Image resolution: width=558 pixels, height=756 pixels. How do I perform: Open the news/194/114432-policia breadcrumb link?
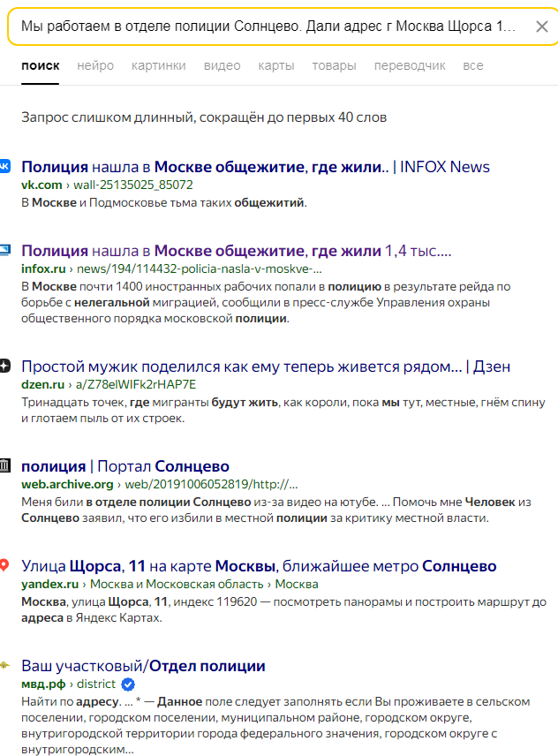[x=200, y=268]
